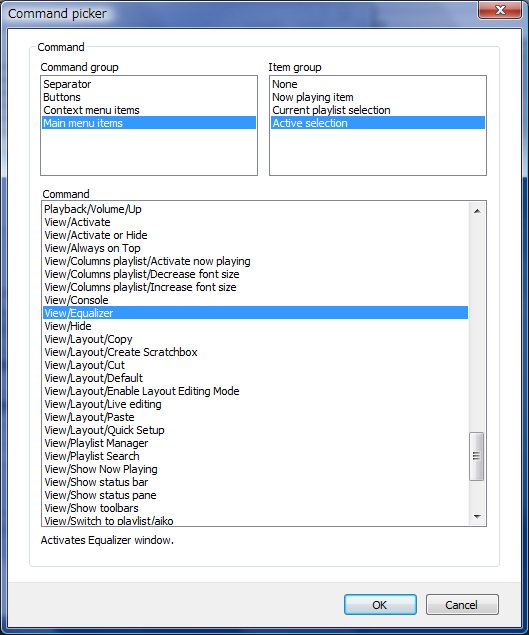Image resolution: width=529 pixels, height=635 pixels.
Task: Select View/Layout/Quick Setup entry
Action: pyautogui.click(x=255, y=430)
